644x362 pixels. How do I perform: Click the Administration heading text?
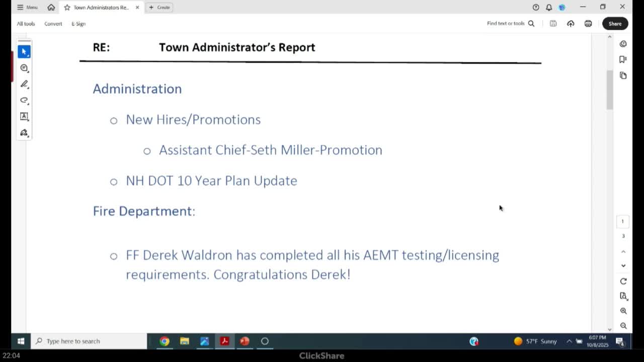tap(137, 88)
